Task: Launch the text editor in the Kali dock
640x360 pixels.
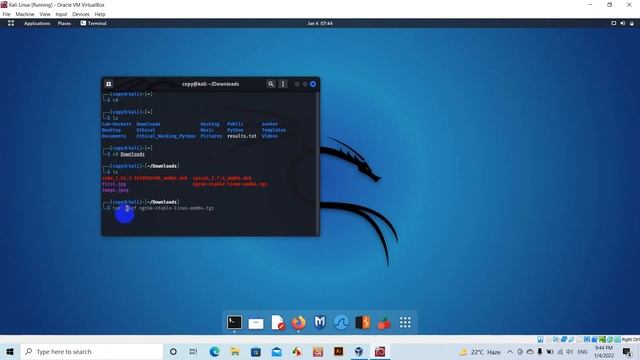Action: [x=278, y=322]
